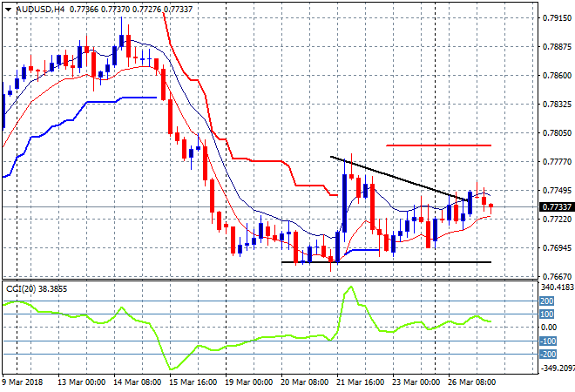Click the CCI -200 level label
The height and width of the screenshot is (392, 575).
(548, 355)
